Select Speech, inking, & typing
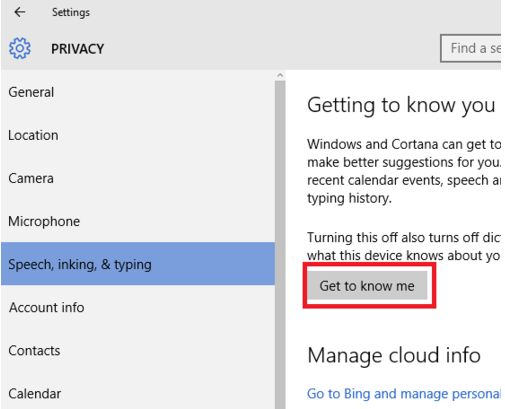Screen dimensions: 505x409 pyautogui.click(x=138, y=264)
